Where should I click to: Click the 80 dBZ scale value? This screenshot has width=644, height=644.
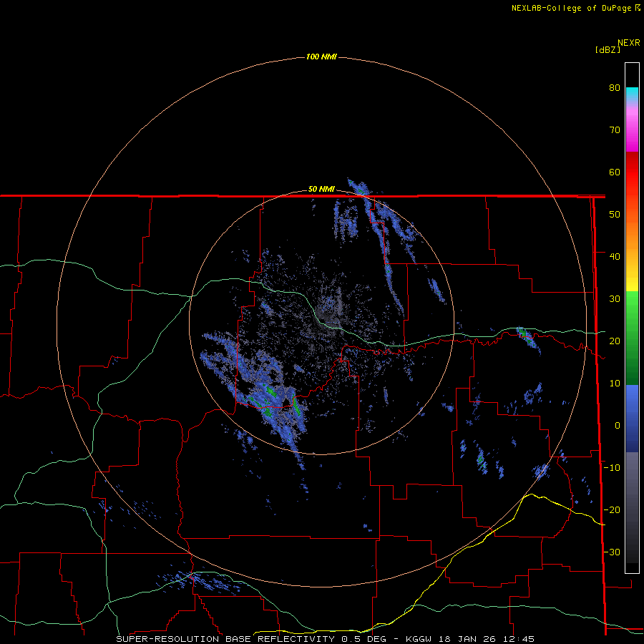[x=615, y=88]
